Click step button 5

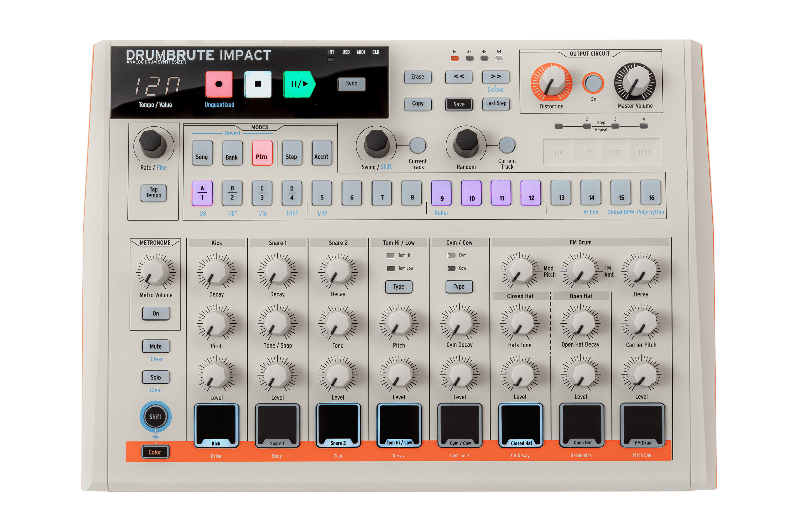(322, 193)
